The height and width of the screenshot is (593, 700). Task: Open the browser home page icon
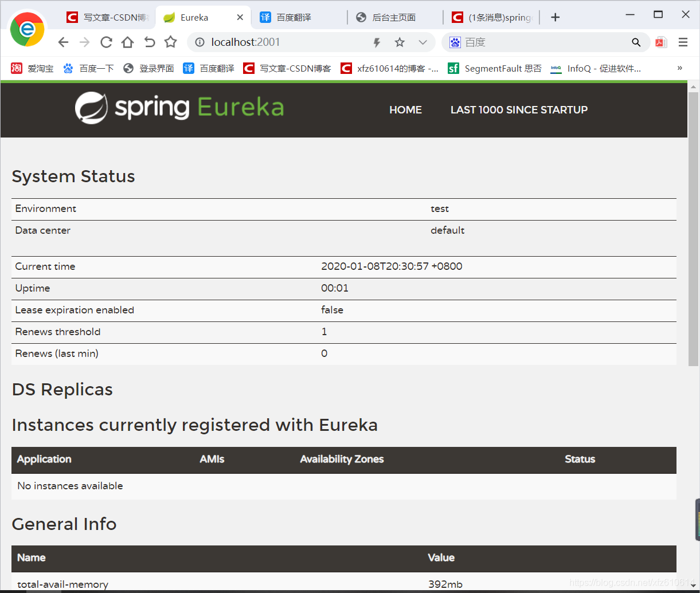coord(127,42)
